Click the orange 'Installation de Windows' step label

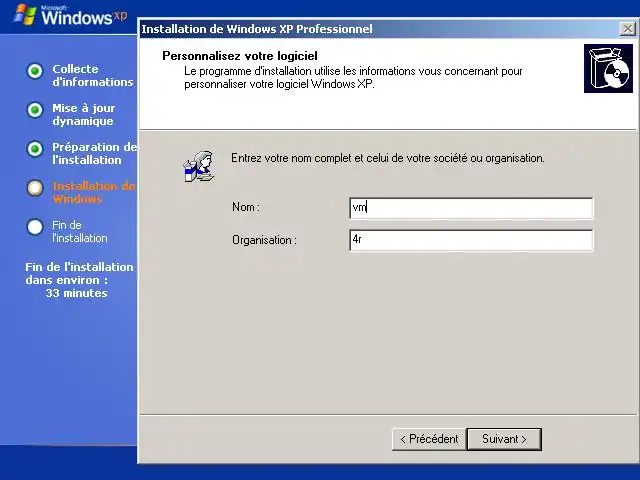[94, 193]
